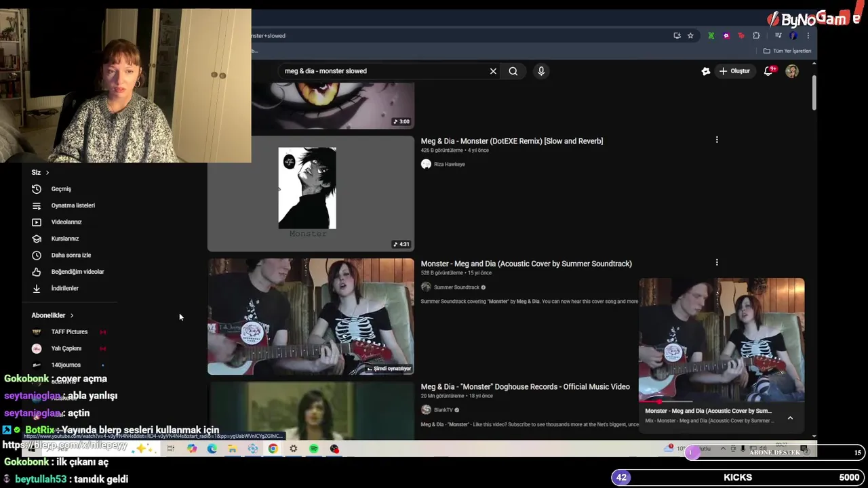Viewport: 868px width, 488px height.
Task: Open YouTube account avatar menu
Action: 792,71
